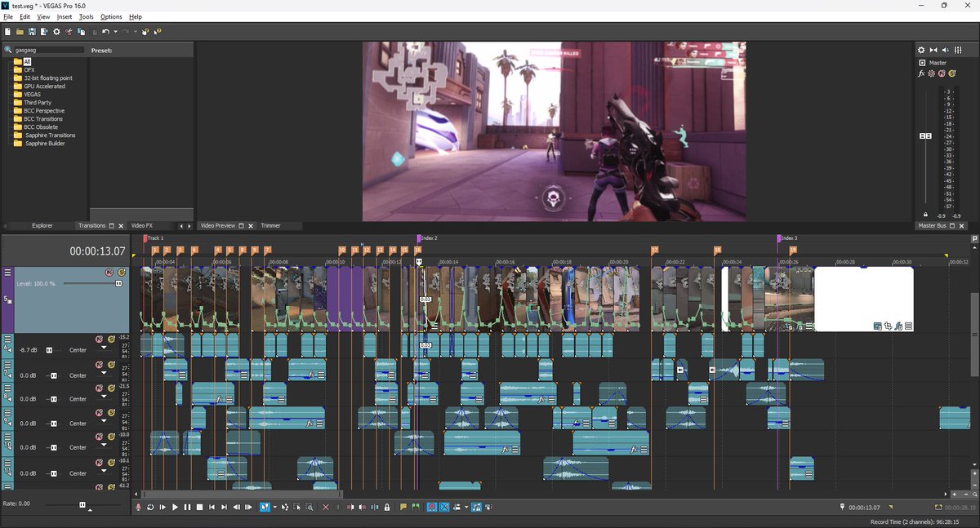This screenshot has width=980, height=528.
Task: Solo video track 5
Action: (122, 272)
